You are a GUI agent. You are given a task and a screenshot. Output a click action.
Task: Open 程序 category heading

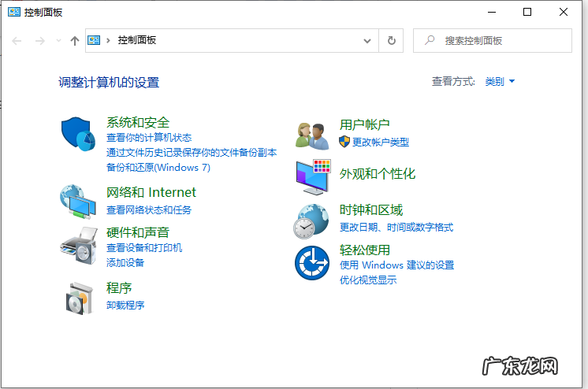119,288
